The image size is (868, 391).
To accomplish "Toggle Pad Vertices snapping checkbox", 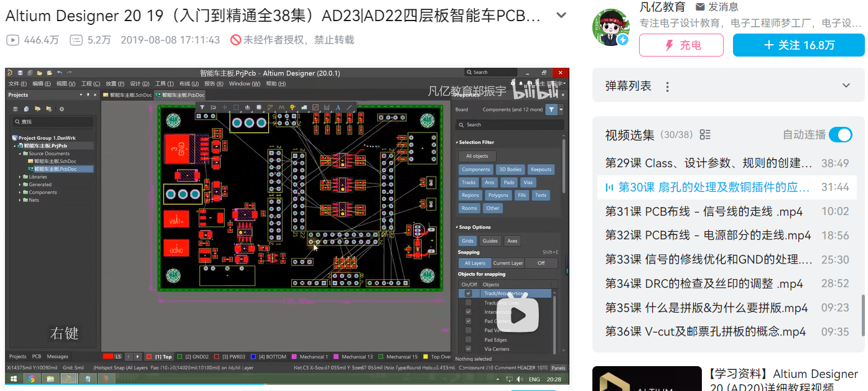I will (469, 330).
